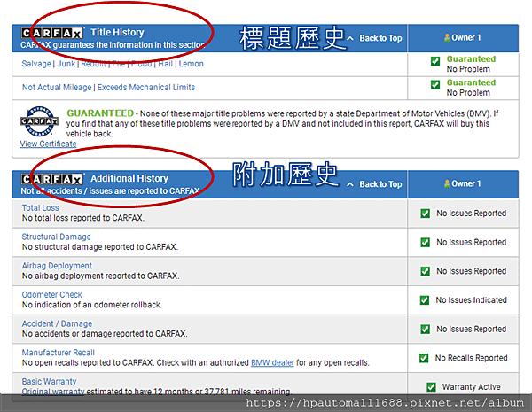Click 'Guaranteed No Problem' in Not Actual Mileage row
This screenshot has width=532, height=412.
click(471, 88)
